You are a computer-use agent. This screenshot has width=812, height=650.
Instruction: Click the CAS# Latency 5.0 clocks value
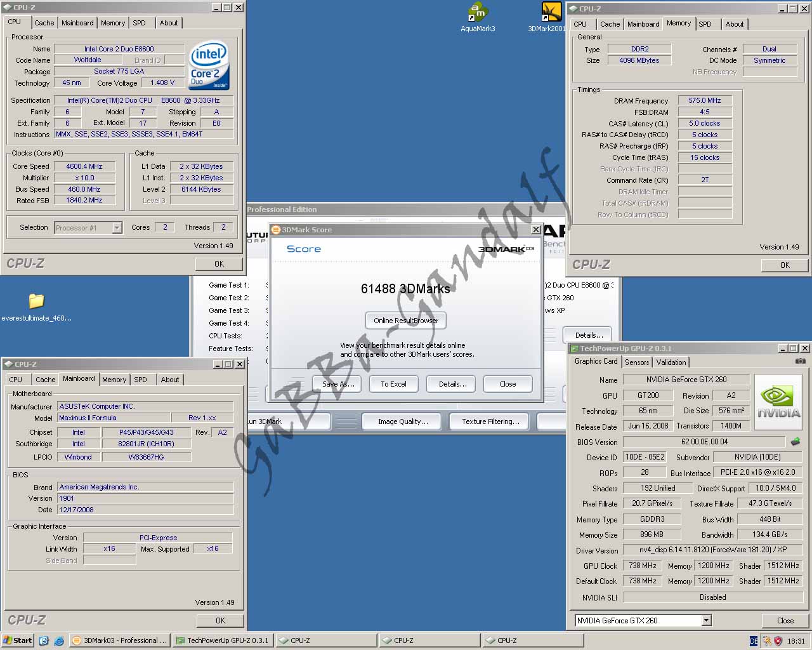[x=705, y=123]
